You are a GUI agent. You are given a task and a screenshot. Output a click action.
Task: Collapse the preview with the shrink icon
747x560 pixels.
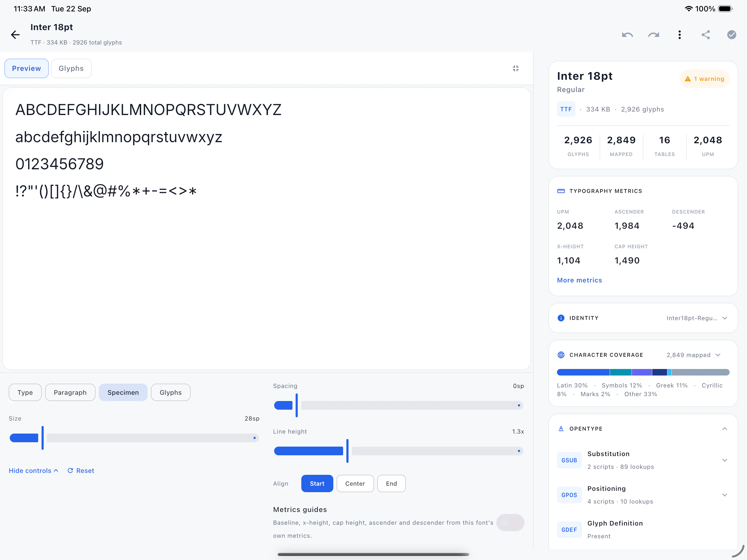(x=515, y=69)
